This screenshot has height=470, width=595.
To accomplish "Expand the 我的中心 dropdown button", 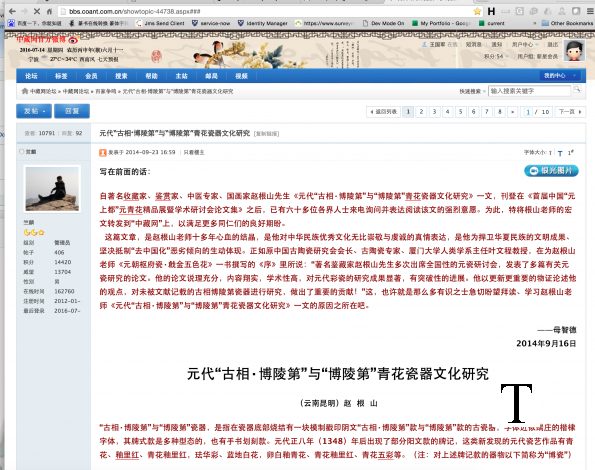I will (x=560, y=75).
